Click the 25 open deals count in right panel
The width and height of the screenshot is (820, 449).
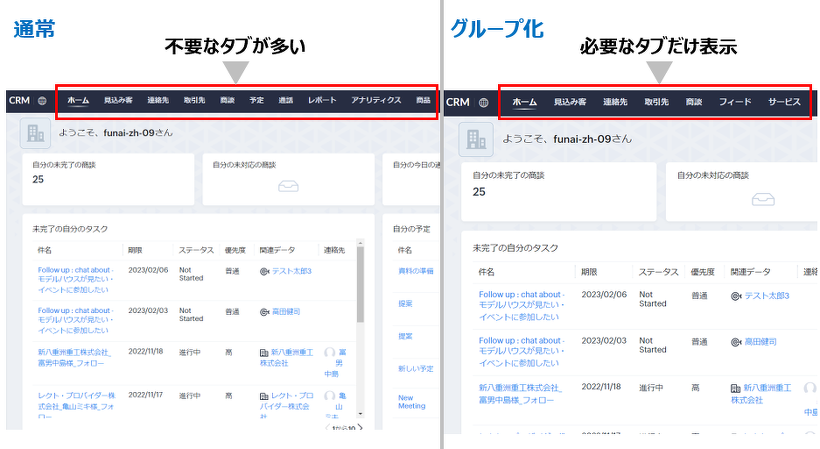tap(479, 192)
